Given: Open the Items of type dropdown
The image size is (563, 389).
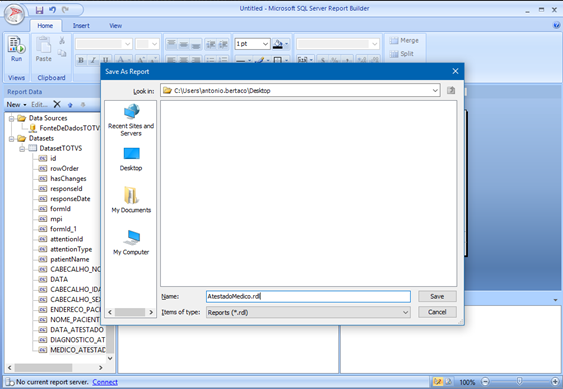Looking at the screenshot, I should [405, 312].
